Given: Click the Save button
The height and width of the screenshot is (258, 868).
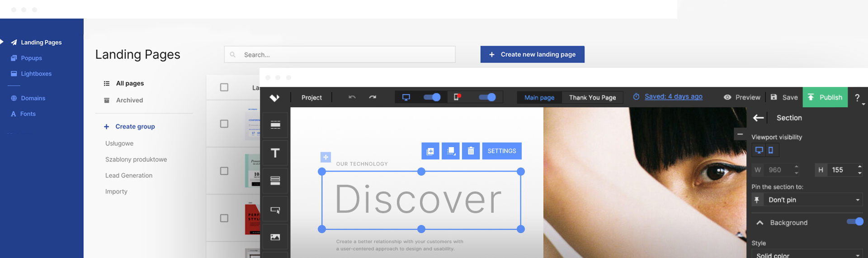Looking at the screenshot, I should tap(784, 97).
